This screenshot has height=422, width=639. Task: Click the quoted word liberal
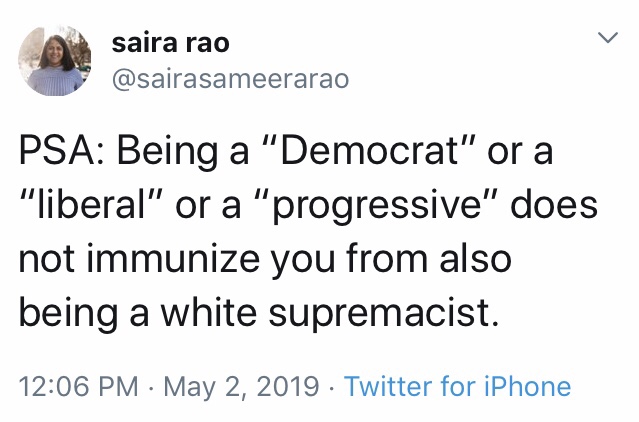click(92, 205)
